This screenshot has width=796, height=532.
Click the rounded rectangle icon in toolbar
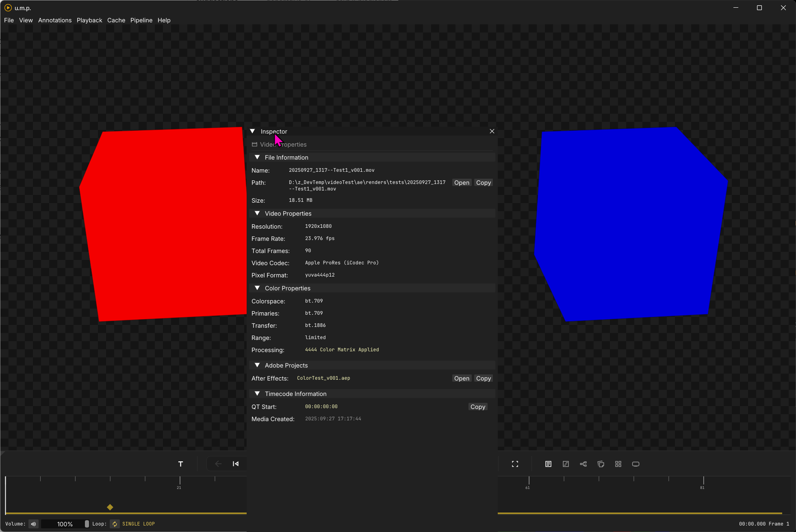point(635,464)
